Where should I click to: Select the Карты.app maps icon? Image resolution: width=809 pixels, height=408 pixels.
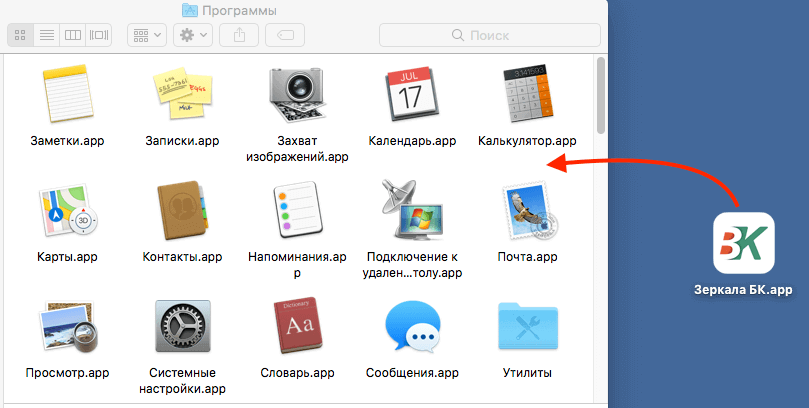pos(68,210)
